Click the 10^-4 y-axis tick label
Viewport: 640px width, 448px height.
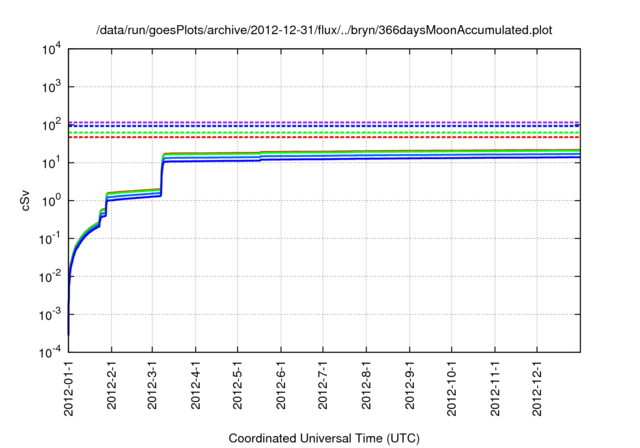pos(50,352)
